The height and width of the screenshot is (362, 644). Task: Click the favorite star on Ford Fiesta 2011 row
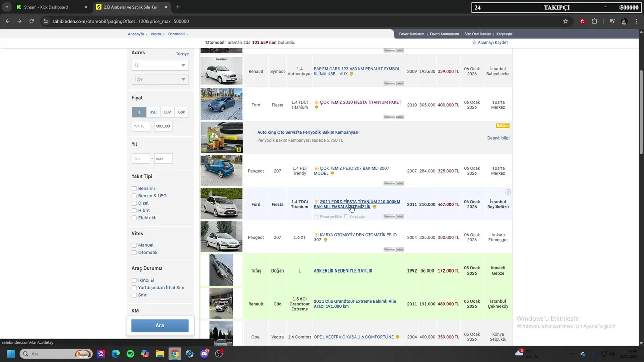point(316,217)
